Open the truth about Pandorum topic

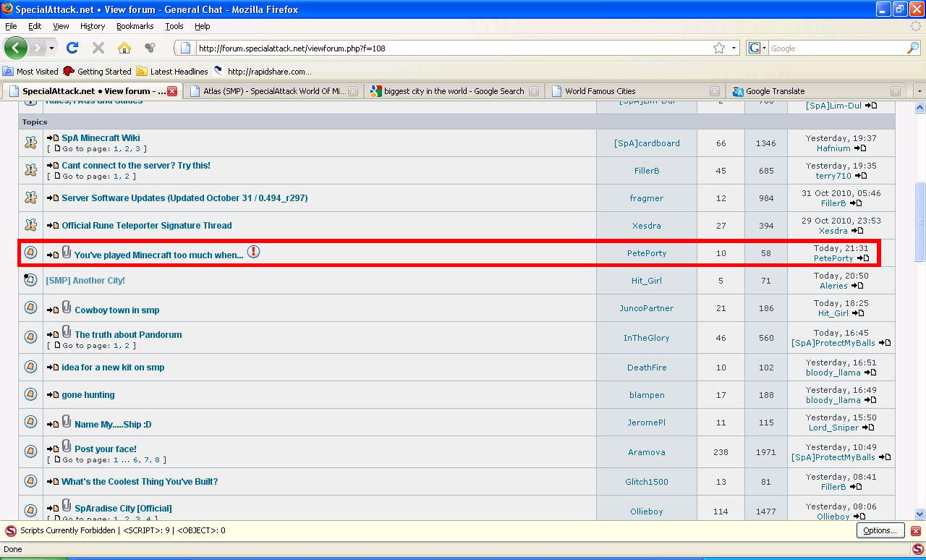[128, 335]
